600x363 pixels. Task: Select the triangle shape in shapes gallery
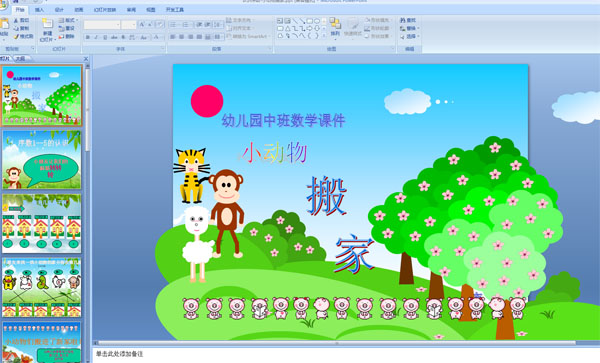287,28
